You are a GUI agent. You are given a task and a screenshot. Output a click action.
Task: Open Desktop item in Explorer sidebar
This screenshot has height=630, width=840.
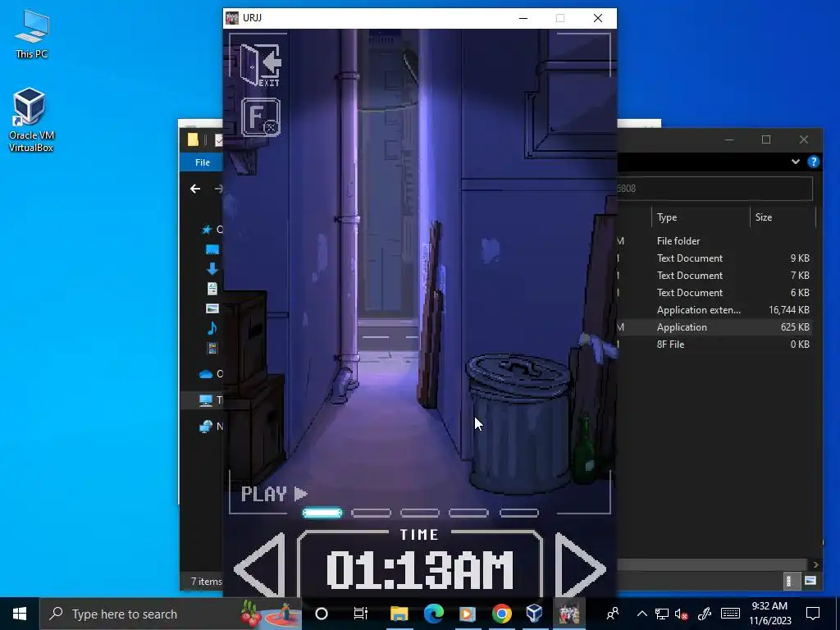coord(212,249)
